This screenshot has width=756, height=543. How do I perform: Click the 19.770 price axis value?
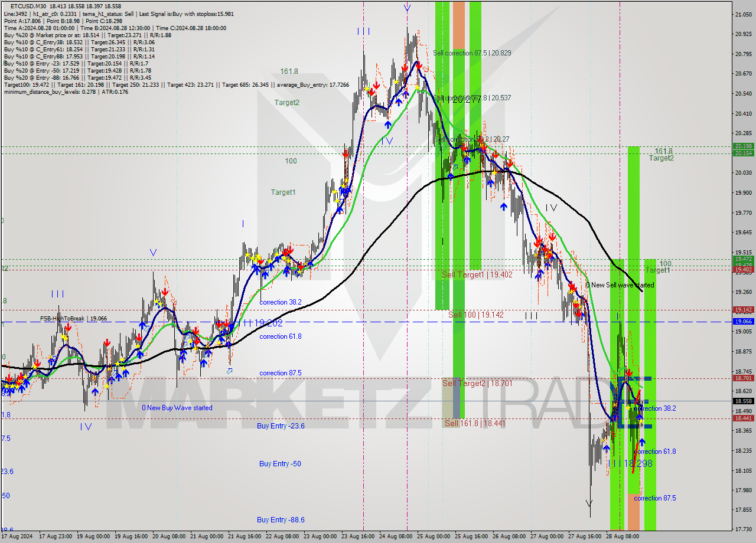743,212
